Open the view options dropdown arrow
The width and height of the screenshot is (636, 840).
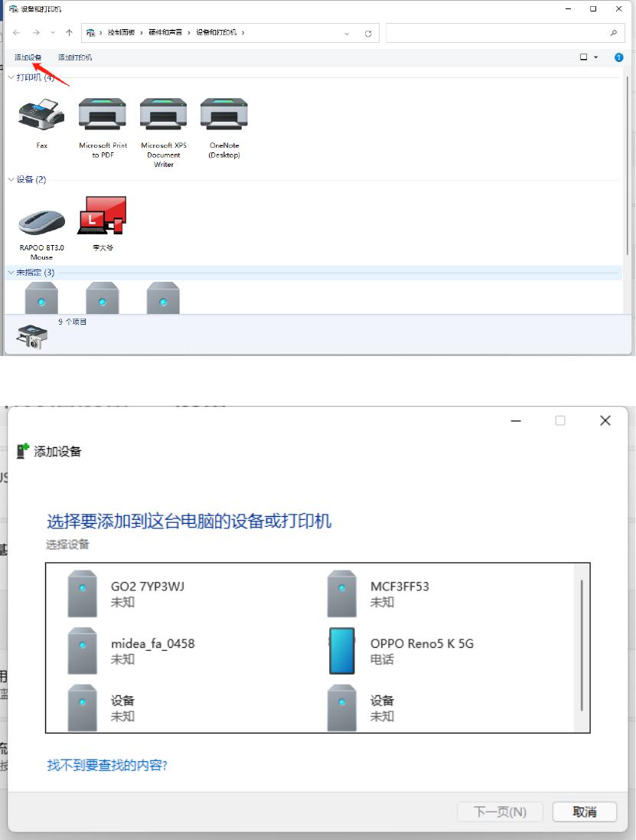coord(596,57)
